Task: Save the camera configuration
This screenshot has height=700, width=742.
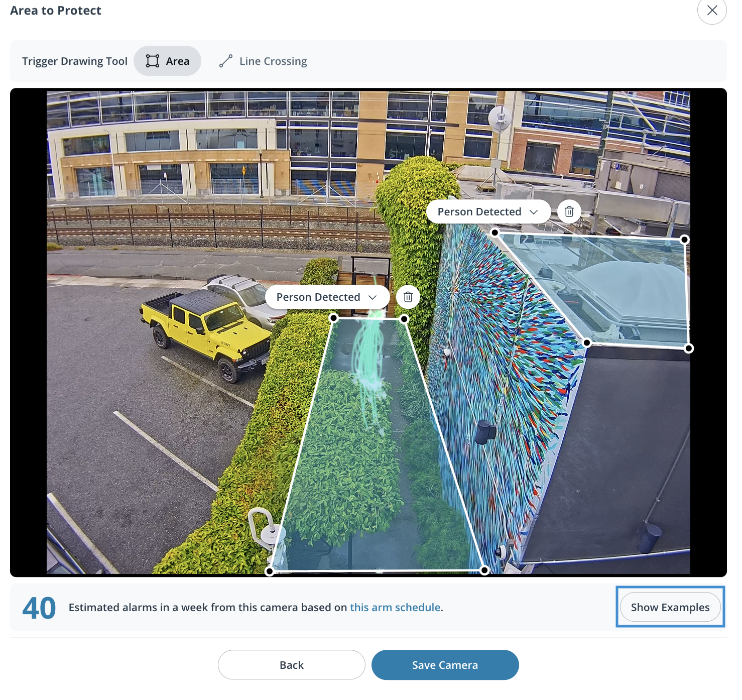Action: (x=445, y=665)
